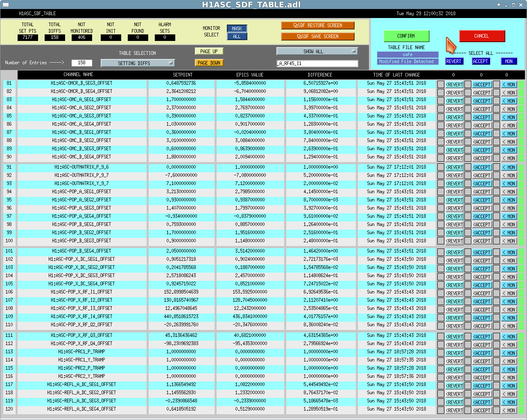This screenshot has height=420, width=527.
Task: Click PAGE DOWN to view next entries
Action: pyautogui.click(x=209, y=63)
